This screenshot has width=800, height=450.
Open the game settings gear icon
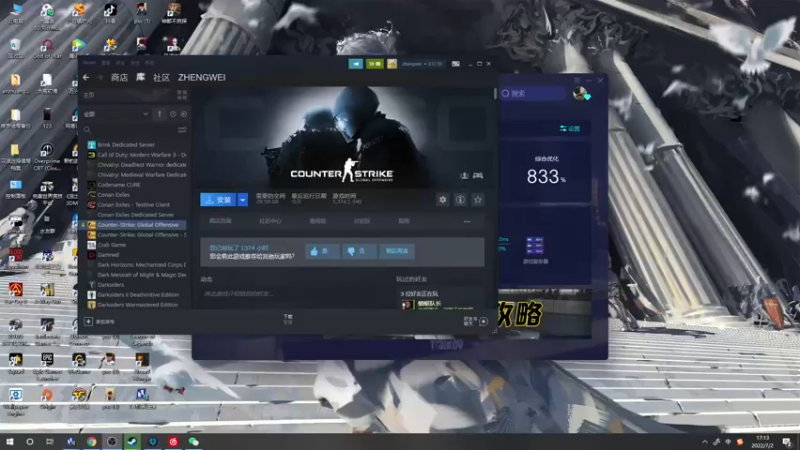(442, 200)
